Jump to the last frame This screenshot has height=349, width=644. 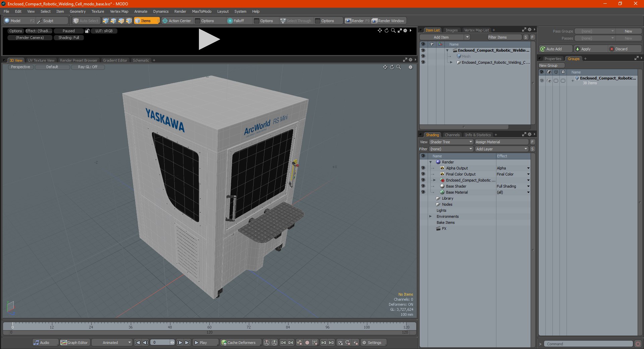point(188,343)
